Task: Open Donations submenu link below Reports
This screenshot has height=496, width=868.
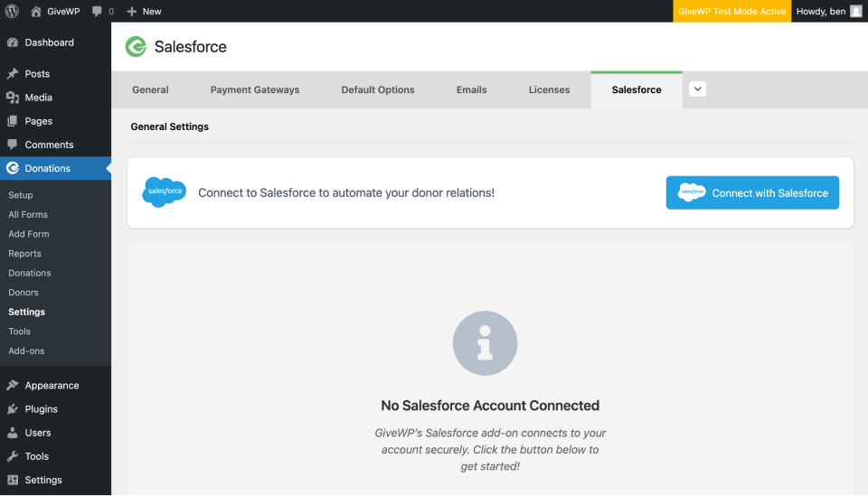Action: pos(29,273)
